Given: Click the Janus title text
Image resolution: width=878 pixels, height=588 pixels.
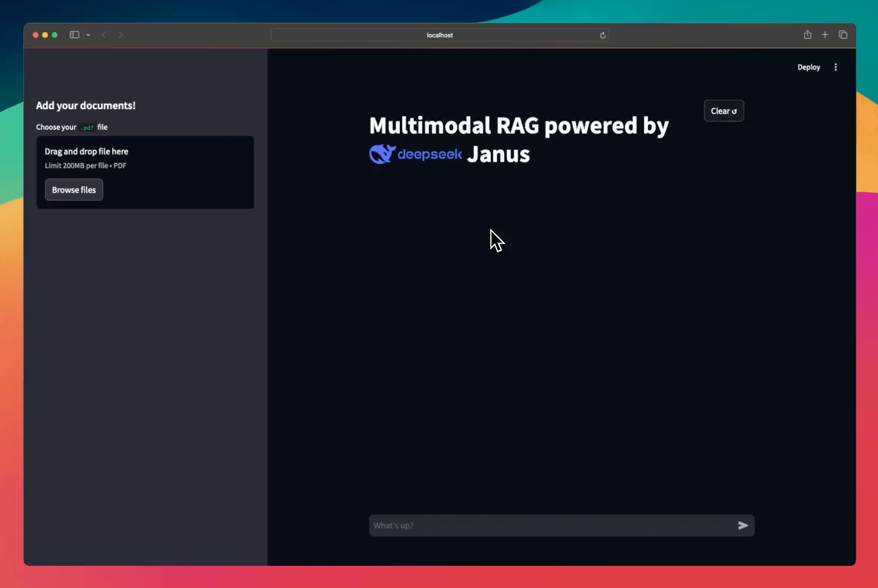Looking at the screenshot, I should coord(498,154).
